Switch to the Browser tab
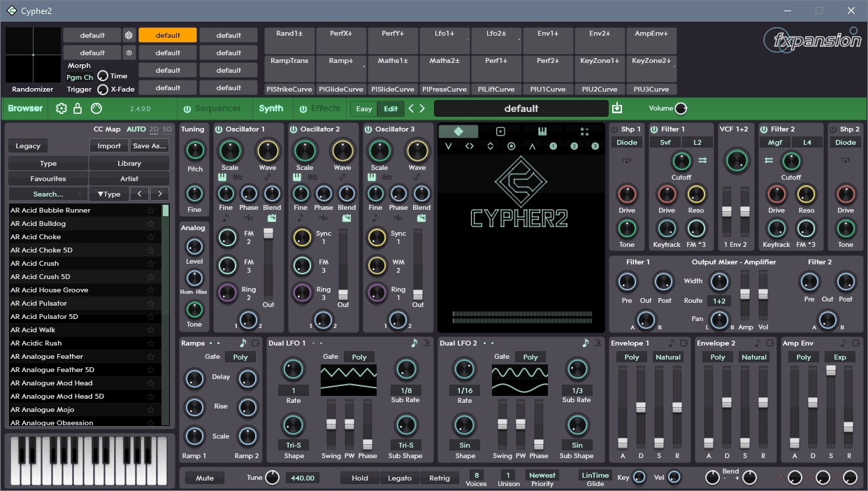The width and height of the screenshot is (868, 491). point(25,108)
